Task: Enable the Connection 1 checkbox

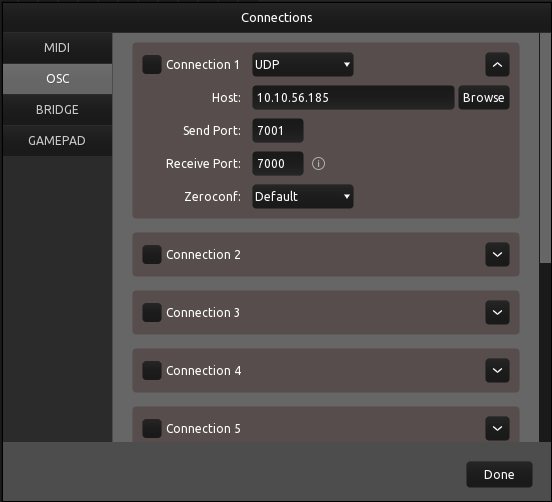Action: pyautogui.click(x=152, y=64)
